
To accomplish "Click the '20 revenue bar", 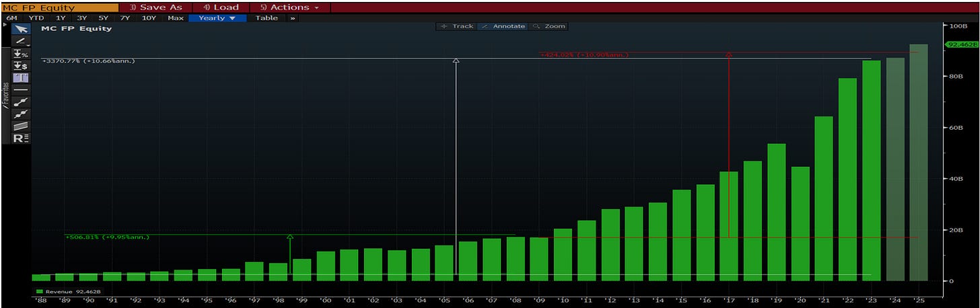I will click(x=800, y=224).
